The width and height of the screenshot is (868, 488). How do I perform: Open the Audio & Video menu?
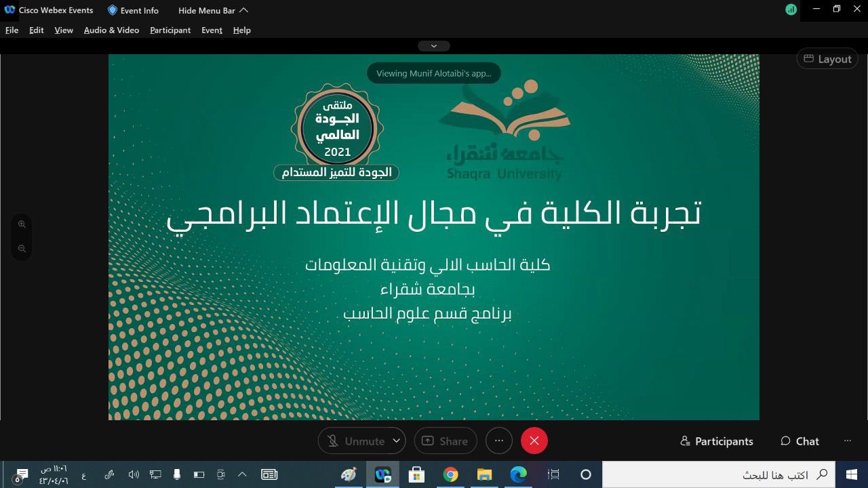tap(111, 30)
